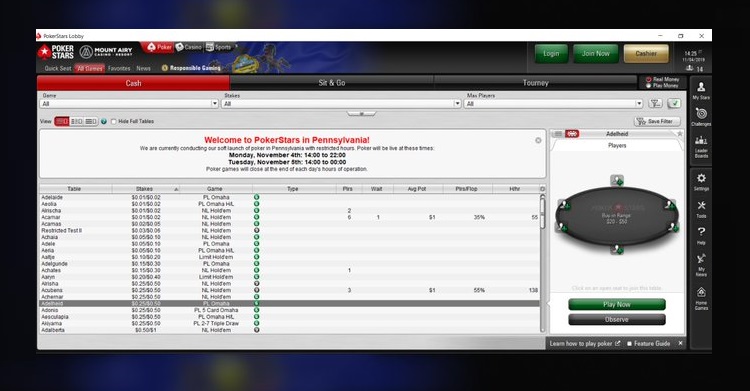Select the Acubens table row
Image resolution: width=750 pixels, height=391 pixels.
coord(289,290)
